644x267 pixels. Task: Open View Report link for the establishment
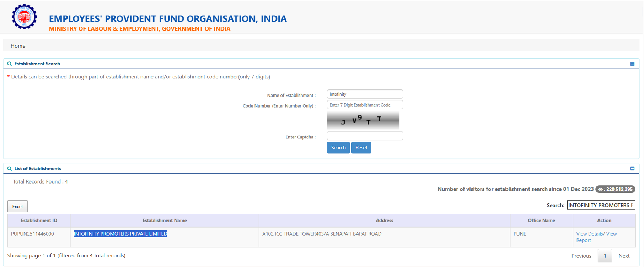[x=583, y=240]
